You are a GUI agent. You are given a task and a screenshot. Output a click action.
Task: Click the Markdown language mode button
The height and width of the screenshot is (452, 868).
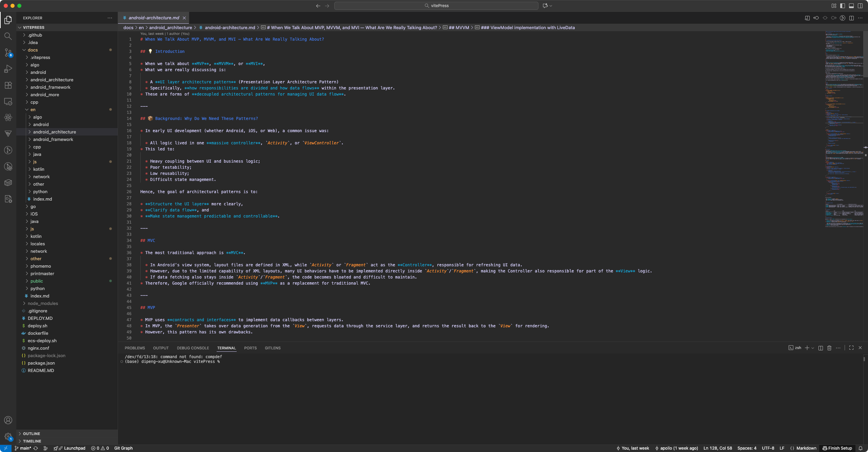click(806, 448)
